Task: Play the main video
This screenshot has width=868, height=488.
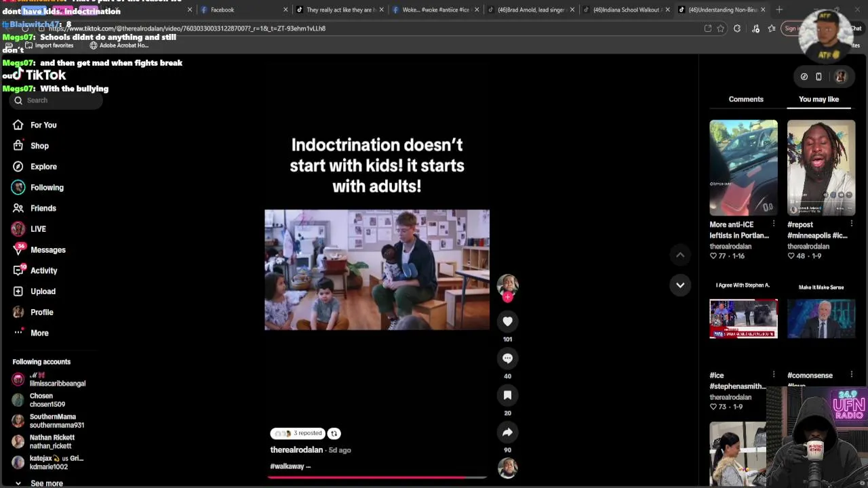Action: pos(377,270)
